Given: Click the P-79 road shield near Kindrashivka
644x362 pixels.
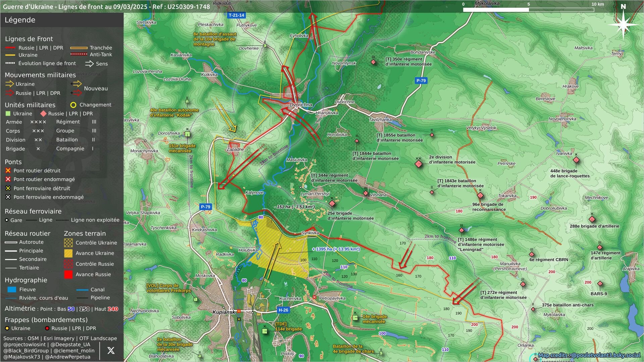Looking at the screenshot, I should coord(206,207).
